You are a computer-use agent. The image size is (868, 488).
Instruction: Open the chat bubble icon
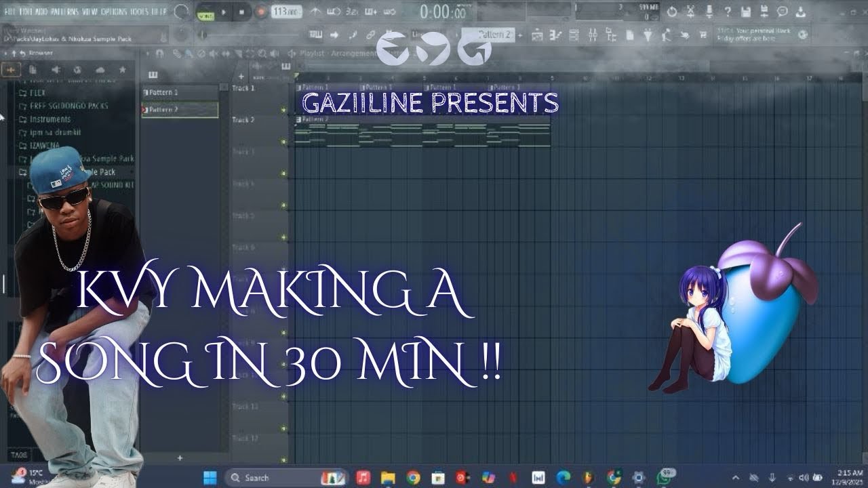[x=783, y=12]
